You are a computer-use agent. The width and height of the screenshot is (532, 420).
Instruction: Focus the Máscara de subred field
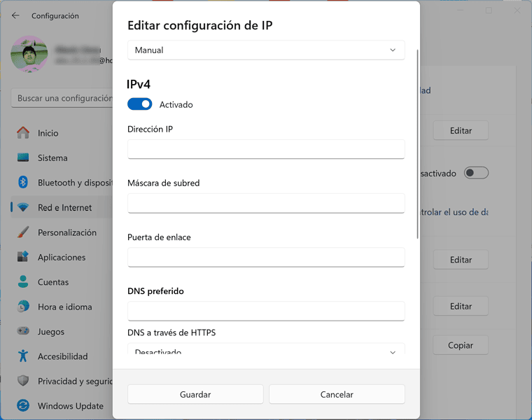266,203
